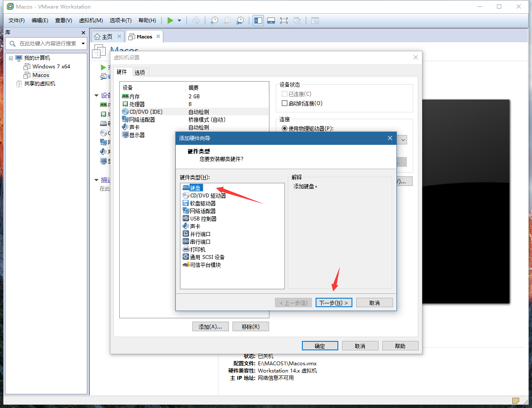Click the revert to snapshot icon
Image resolution: width=532 pixels, height=408 pixels.
point(227,20)
